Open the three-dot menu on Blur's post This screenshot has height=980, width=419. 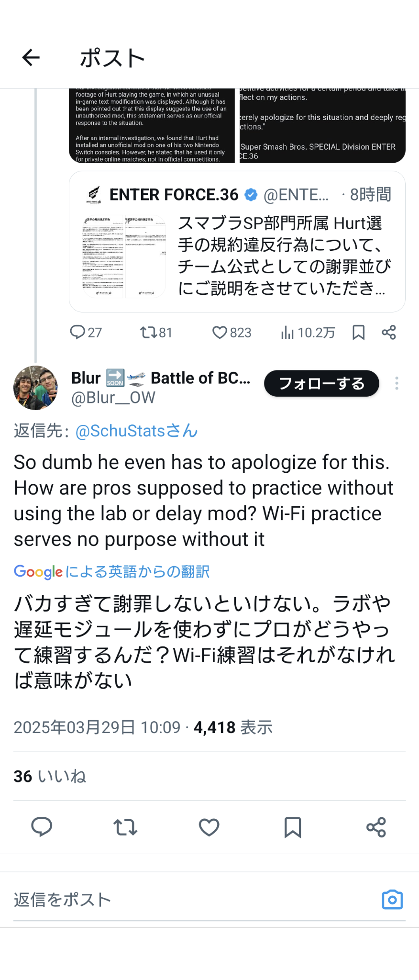point(397,383)
